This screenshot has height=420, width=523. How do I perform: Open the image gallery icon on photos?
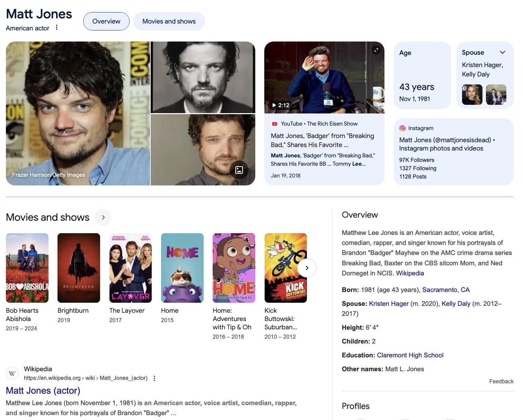point(239,170)
